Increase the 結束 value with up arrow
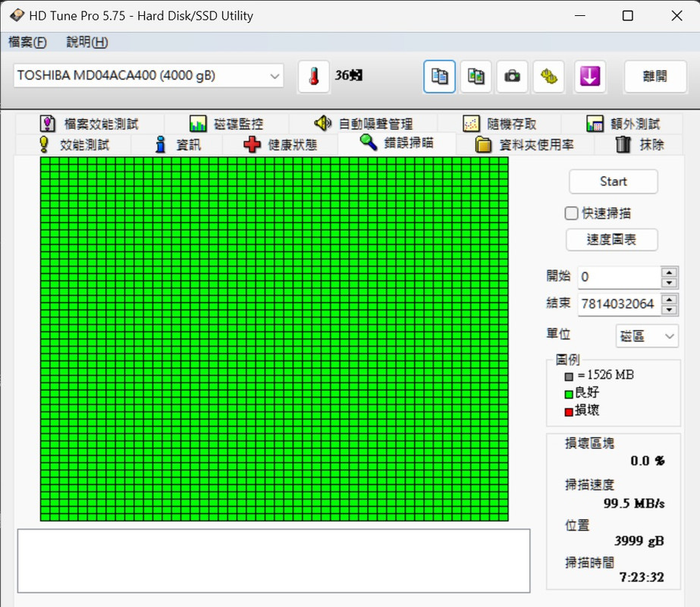 pos(669,299)
